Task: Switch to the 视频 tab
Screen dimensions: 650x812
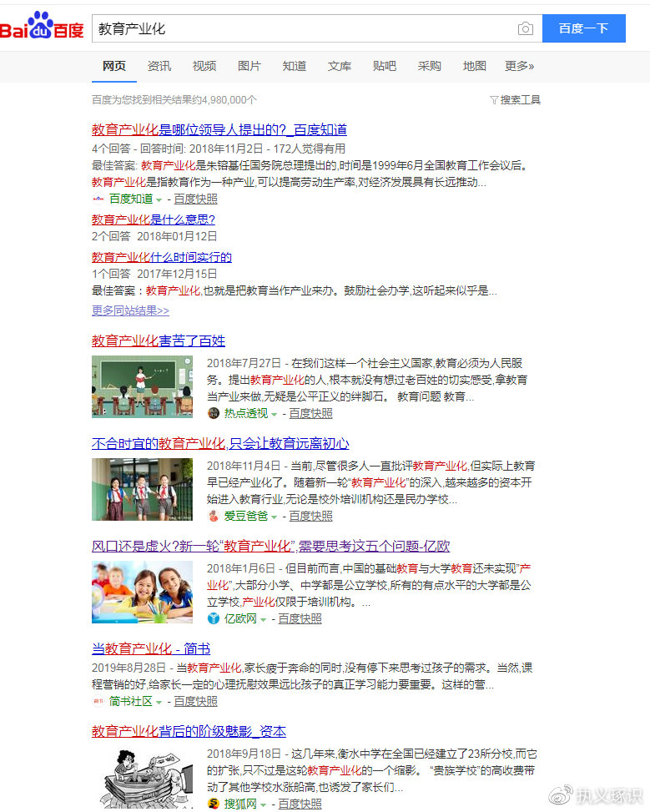Action: tap(204, 66)
